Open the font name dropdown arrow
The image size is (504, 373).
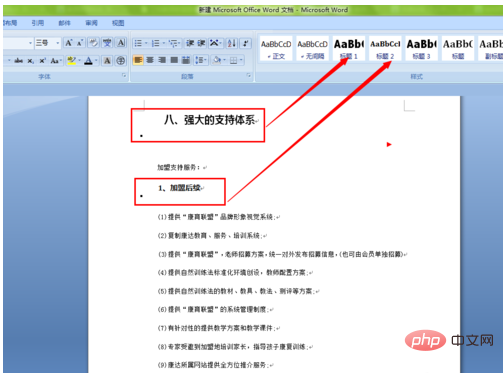click(30, 43)
